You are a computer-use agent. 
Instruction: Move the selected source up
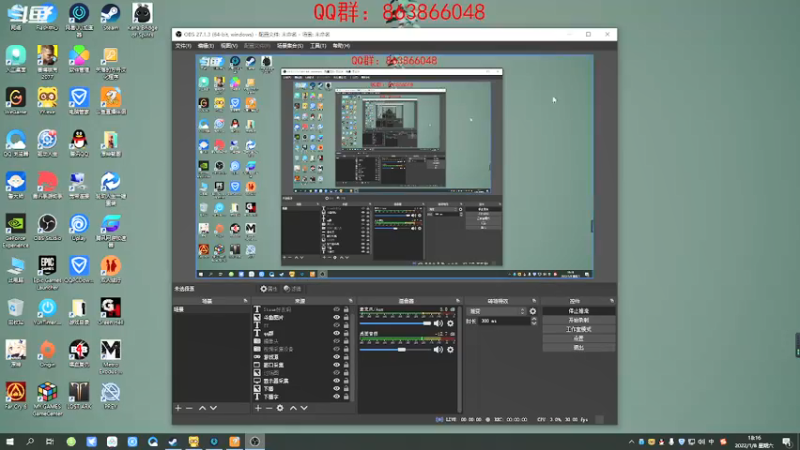(293, 408)
